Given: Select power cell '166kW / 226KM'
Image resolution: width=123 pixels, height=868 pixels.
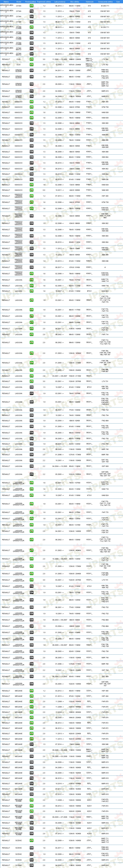Looking at the screenshot, I should pos(75,59).
